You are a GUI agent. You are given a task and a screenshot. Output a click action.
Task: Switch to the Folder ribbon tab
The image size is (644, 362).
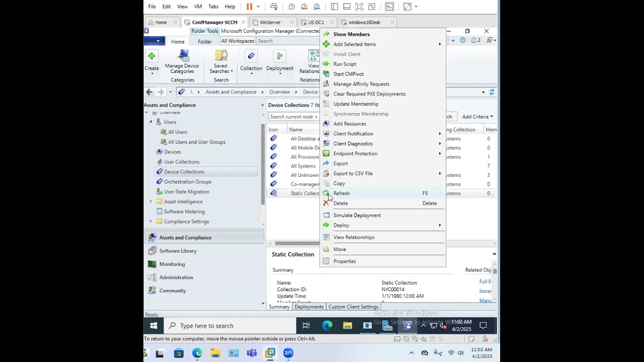click(x=205, y=42)
